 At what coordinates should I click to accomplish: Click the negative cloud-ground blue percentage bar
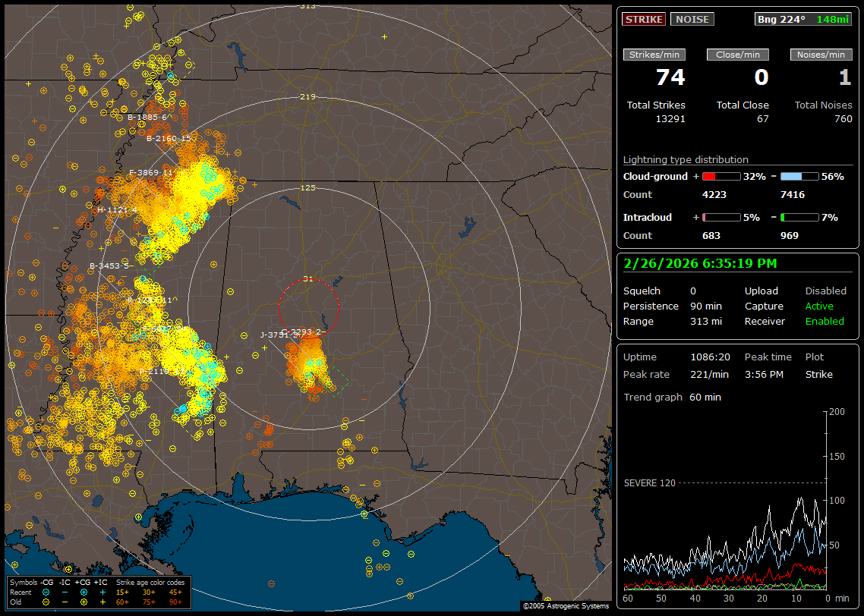click(799, 176)
